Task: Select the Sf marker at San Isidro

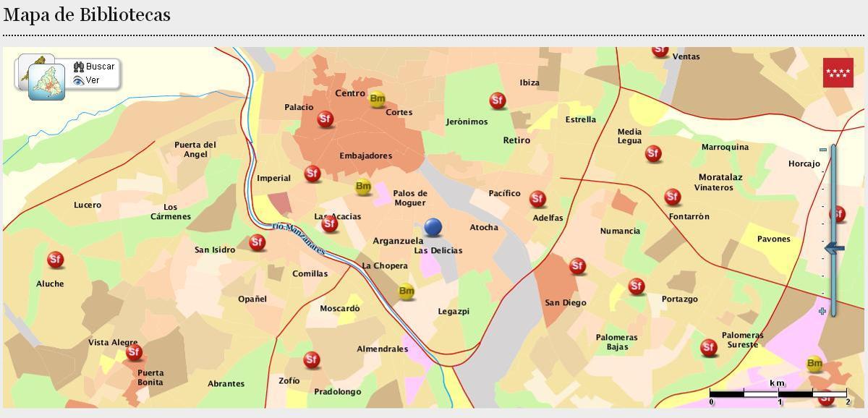Action: point(257,243)
